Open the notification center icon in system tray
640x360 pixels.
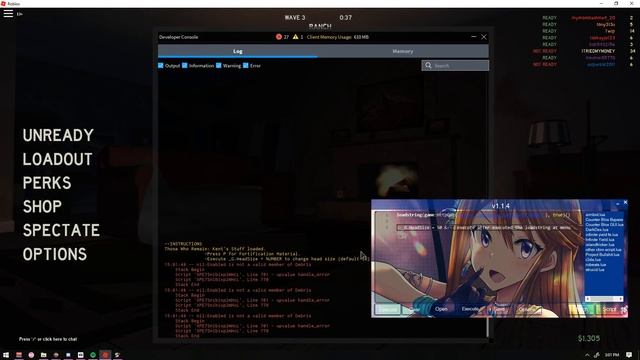[x=629, y=355]
